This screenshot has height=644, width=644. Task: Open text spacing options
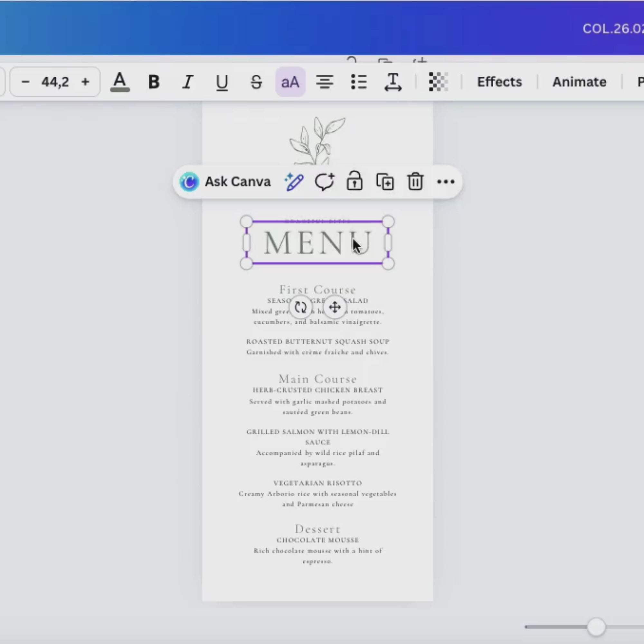coord(393,82)
